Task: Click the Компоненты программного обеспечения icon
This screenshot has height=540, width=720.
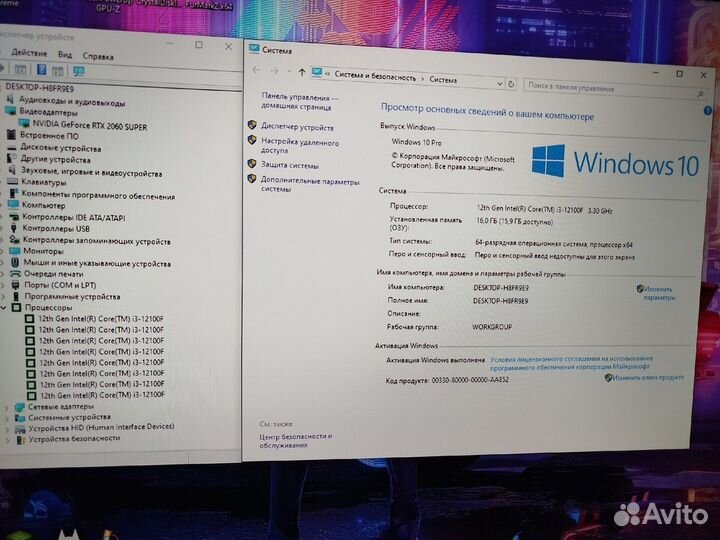Action: [14, 193]
